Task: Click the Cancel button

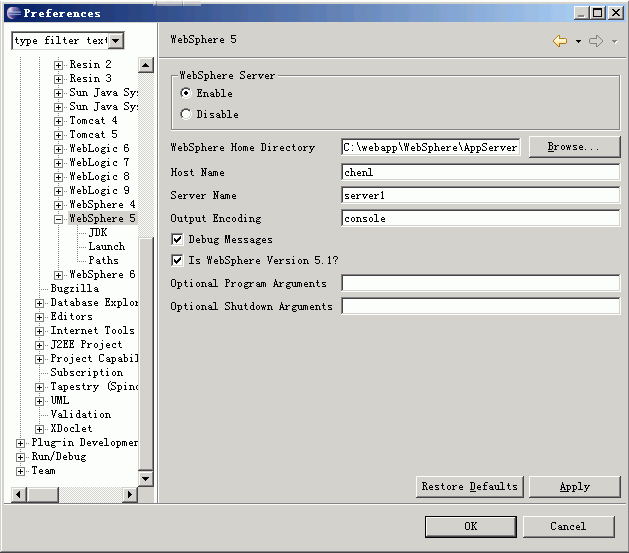Action: pos(568,527)
